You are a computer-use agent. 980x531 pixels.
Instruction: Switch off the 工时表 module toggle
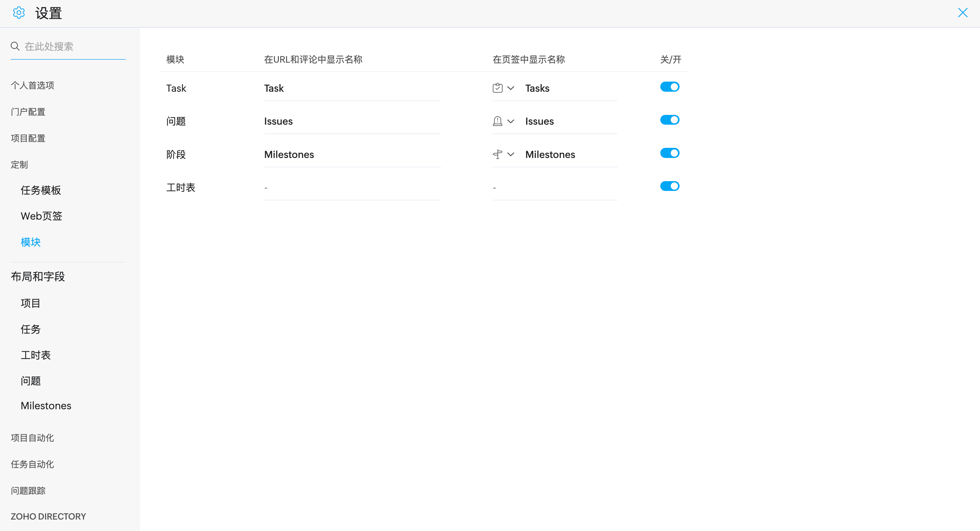669,186
